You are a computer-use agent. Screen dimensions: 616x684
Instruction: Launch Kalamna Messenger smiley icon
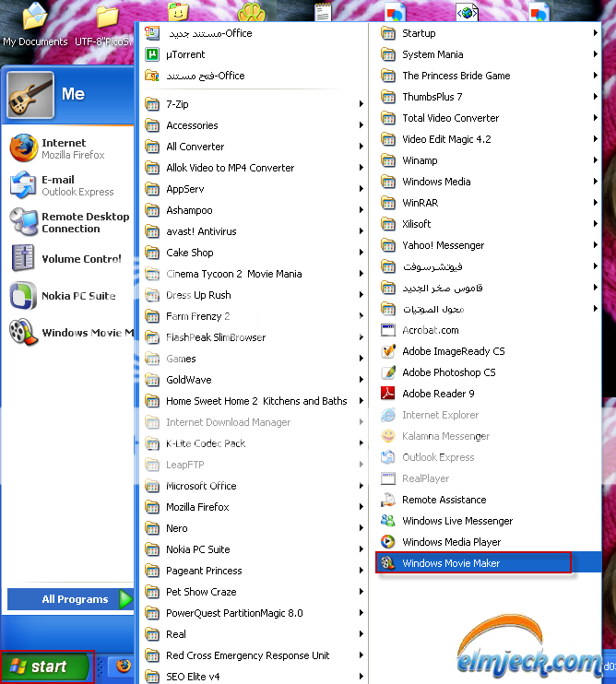pos(388,436)
